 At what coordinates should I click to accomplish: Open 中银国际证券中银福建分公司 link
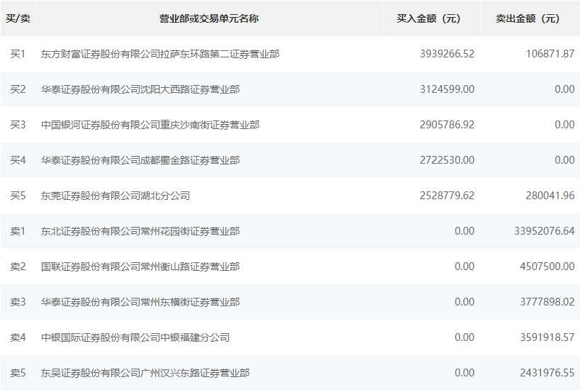tap(135, 337)
